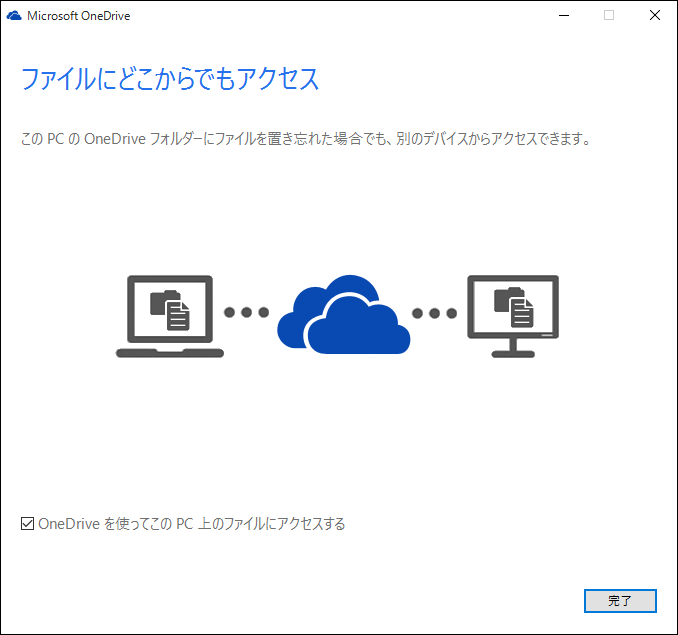This screenshot has width=678, height=635.
Task: Click the heading ファイルにどこからでもアクセス
Action: (x=170, y=79)
